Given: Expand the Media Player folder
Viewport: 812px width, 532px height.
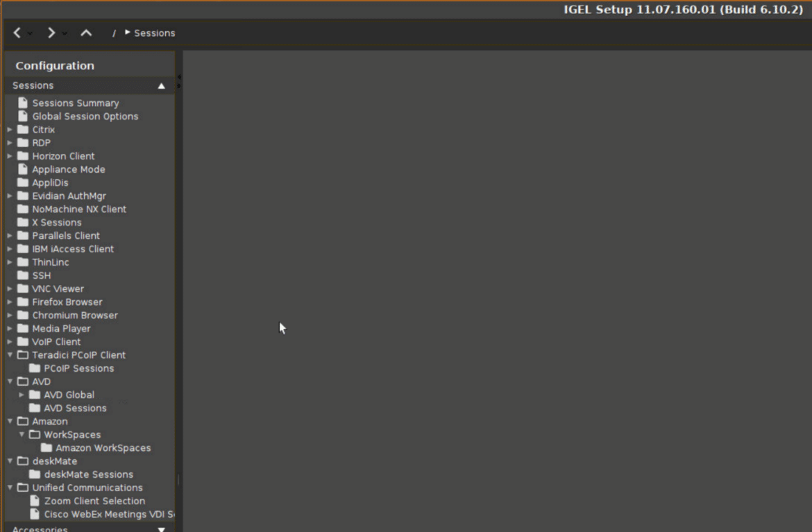Looking at the screenshot, I should [x=10, y=329].
